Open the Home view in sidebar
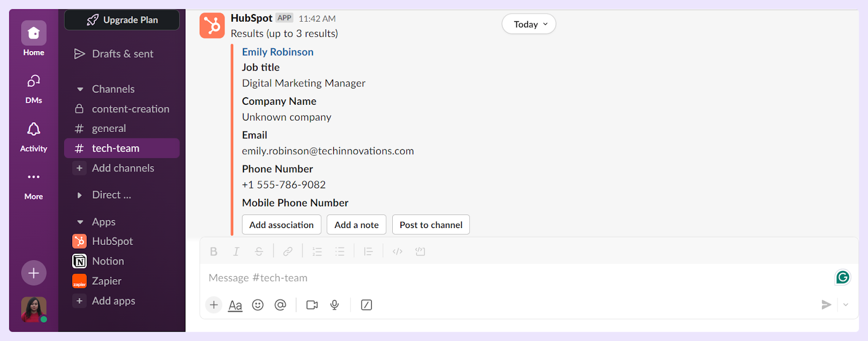The height and width of the screenshot is (341, 868). (34, 39)
